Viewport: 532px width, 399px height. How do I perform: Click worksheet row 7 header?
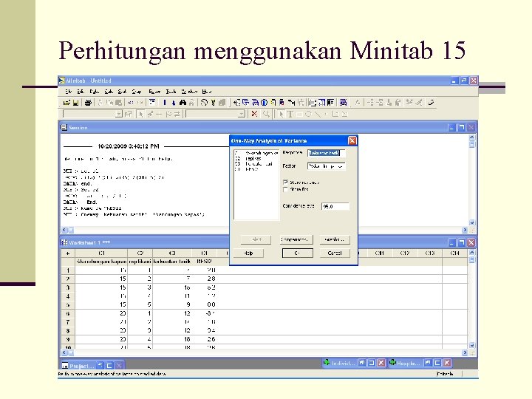(68, 322)
